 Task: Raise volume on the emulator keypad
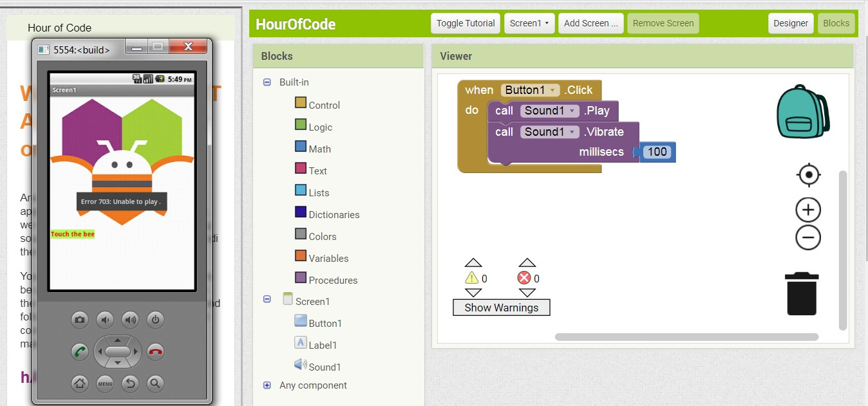pyautogui.click(x=130, y=319)
